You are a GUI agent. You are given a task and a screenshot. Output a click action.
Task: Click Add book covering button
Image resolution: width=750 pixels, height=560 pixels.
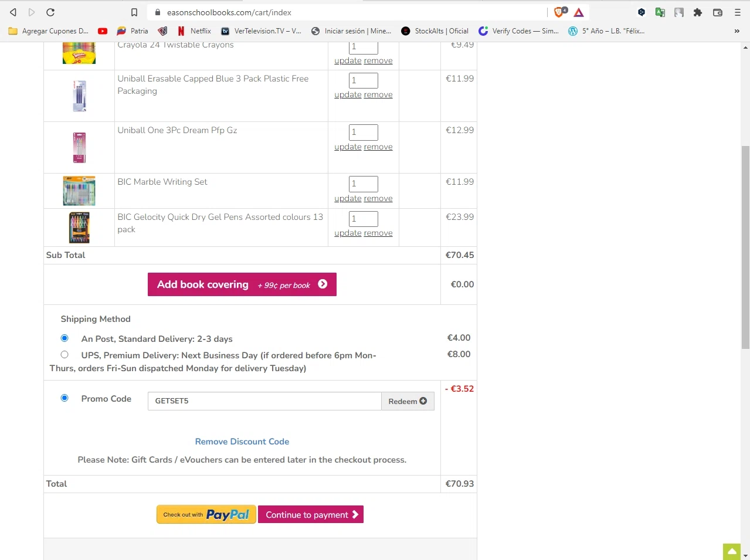coord(242,284)
